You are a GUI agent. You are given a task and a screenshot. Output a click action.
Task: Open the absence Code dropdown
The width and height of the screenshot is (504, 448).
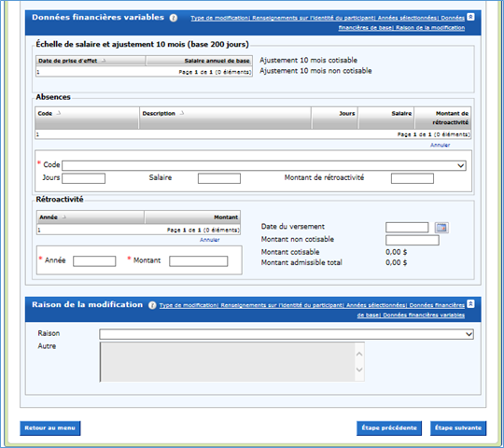(264, 165)
